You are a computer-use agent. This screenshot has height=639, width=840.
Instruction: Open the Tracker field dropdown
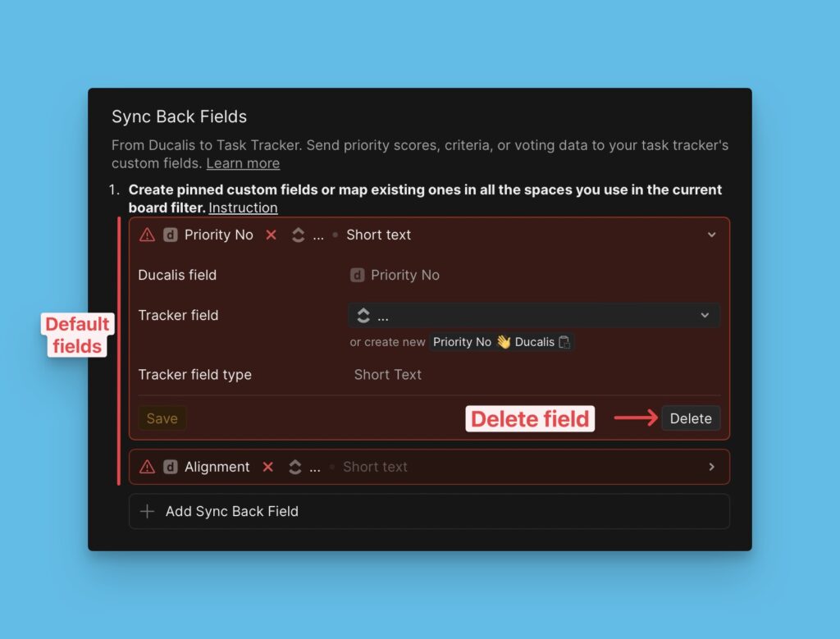[x=534, y=315]
